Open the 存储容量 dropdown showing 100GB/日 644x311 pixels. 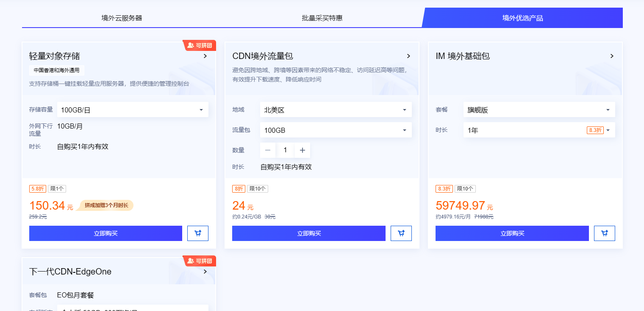133,109
